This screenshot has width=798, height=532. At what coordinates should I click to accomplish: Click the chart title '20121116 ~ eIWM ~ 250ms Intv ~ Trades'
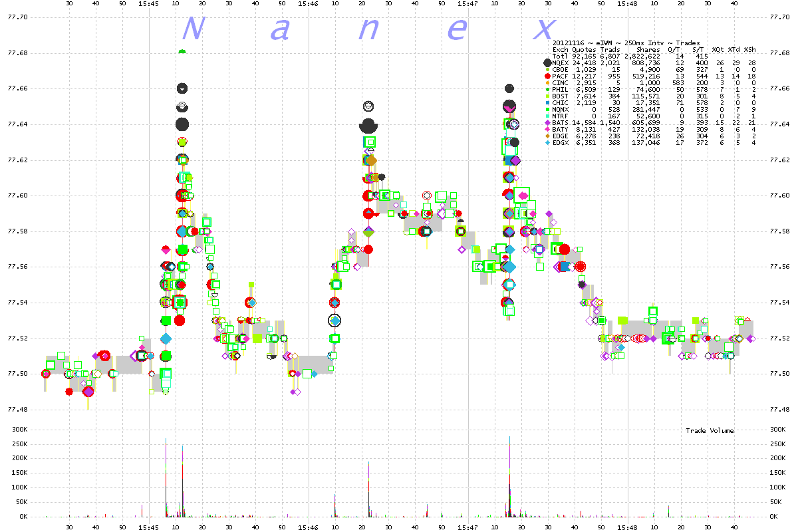pyautogui.click(x=626, y=43)
